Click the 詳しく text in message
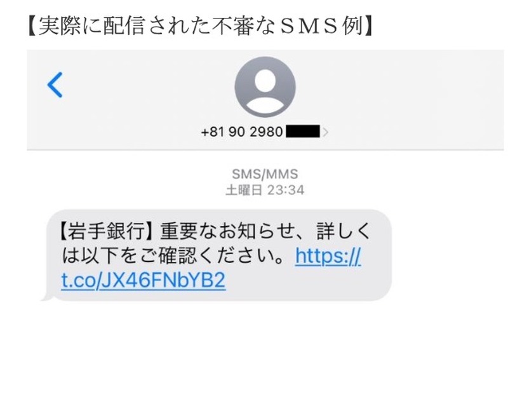The width and height of the screenshot is (508, 420). tap(344, 231)
